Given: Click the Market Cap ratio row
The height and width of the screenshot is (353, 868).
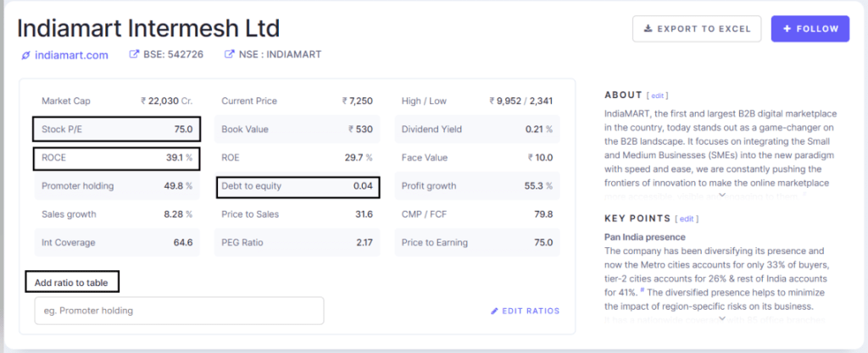Looking at the screenshot, I should click(x=117, y=101).
